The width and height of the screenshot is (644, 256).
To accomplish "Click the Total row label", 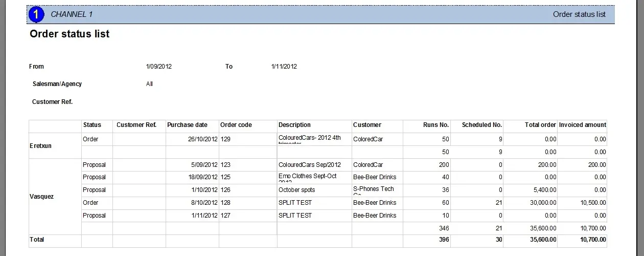I will (x=37, y=240).
